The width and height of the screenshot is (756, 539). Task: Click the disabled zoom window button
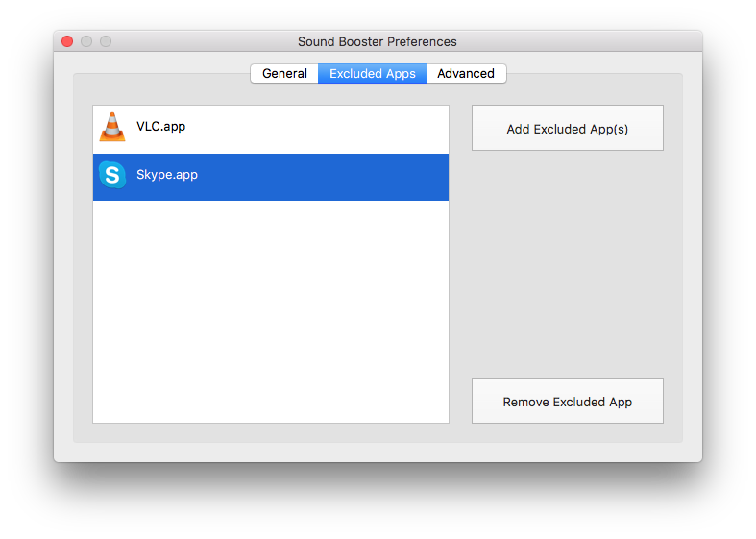click(x=106, y=41)
